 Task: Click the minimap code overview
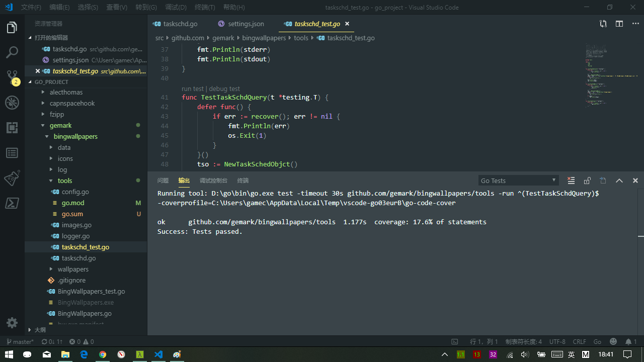[611, 75]
